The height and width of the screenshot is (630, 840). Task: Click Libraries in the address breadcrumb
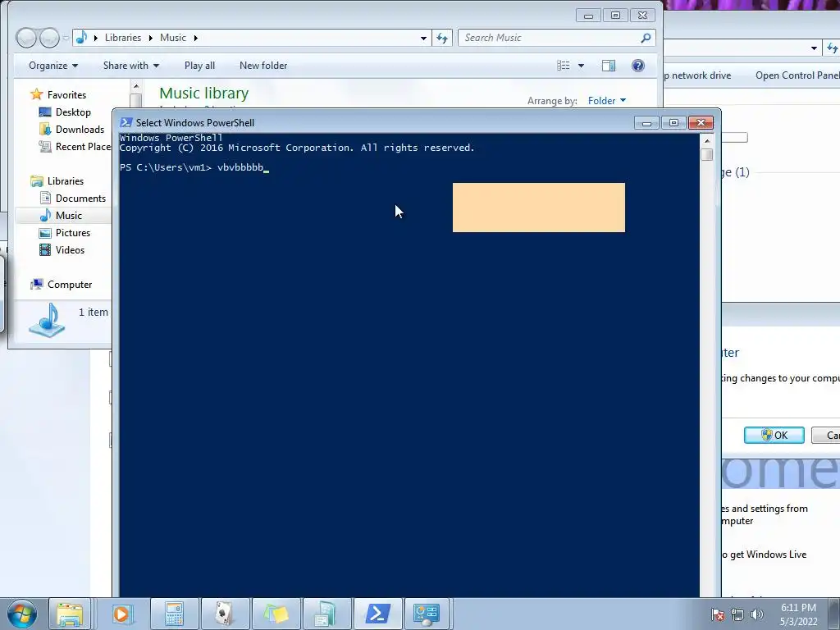123,38
